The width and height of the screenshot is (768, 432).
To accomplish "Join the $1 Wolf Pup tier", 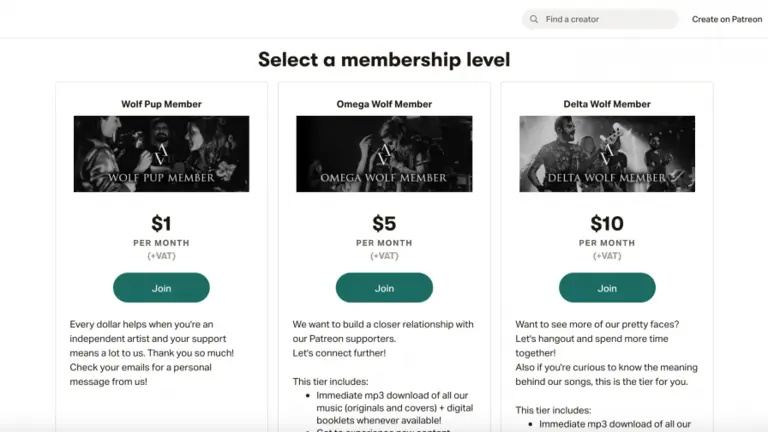I will (x=161, y=288).
